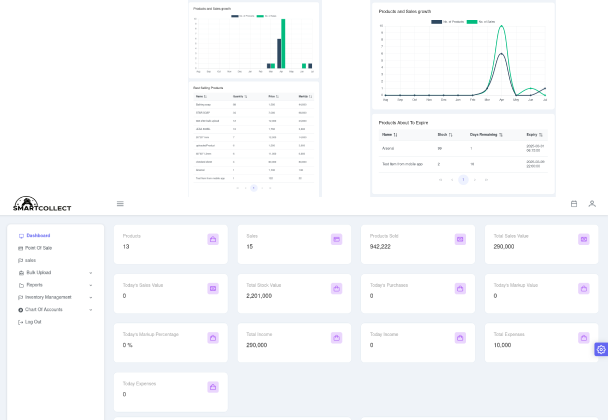Click the icon on the Total Sales Value card
This screenshot has height=420, width=609.
pos(584,240)
